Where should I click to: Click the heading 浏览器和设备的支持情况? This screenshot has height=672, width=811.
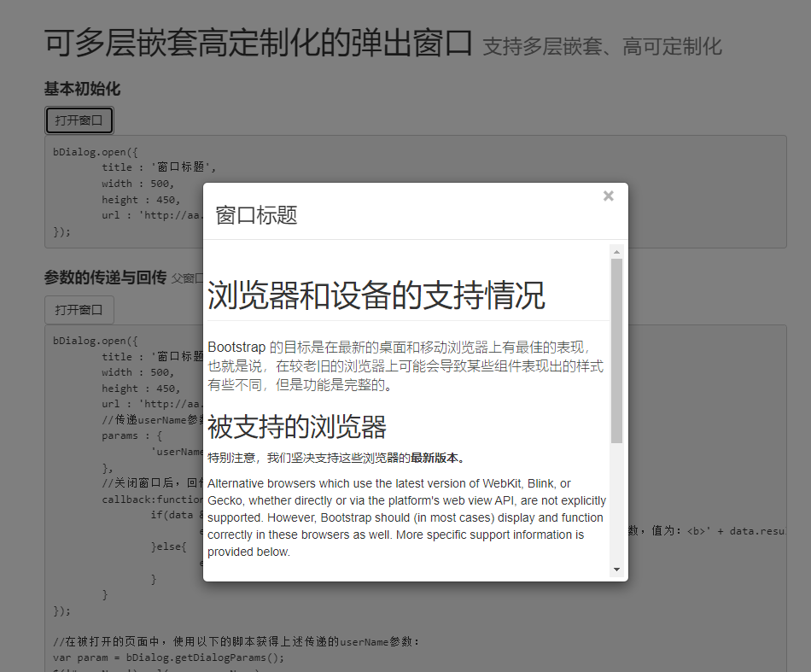coord(376,295)
